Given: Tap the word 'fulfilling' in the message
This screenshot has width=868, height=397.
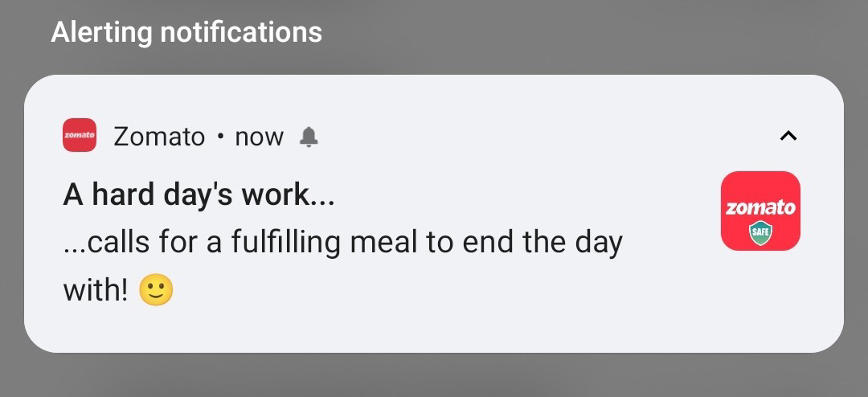Looking at the screenshot, I should point(285,243).
